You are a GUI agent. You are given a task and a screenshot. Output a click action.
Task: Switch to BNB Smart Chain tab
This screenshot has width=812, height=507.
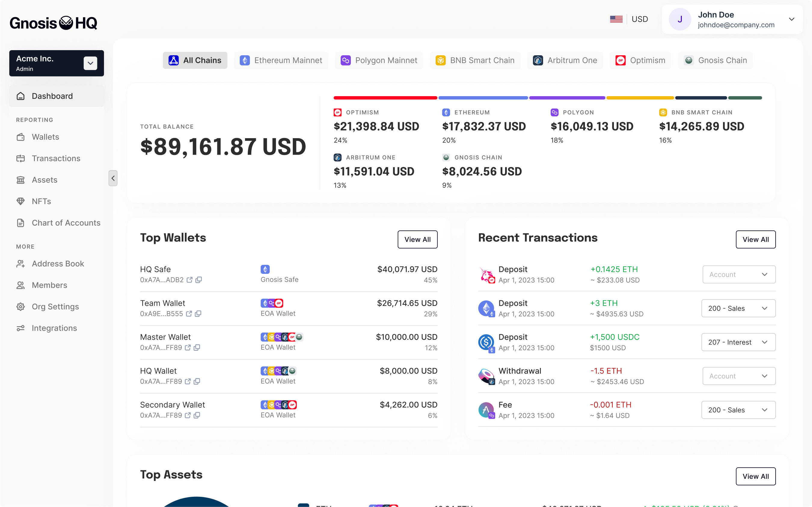tap(475, 60)
